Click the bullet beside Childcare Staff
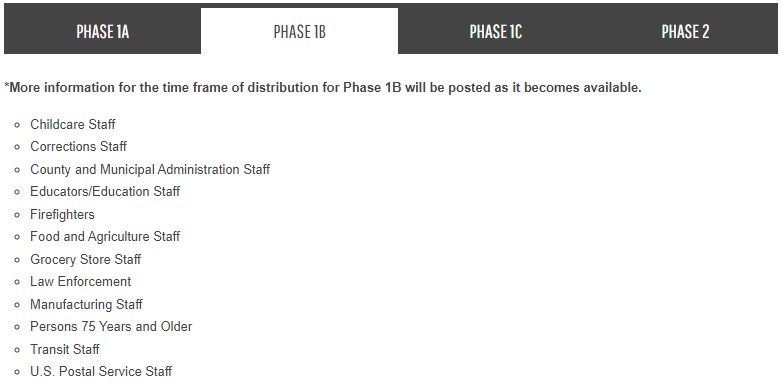 pos(17,125)
